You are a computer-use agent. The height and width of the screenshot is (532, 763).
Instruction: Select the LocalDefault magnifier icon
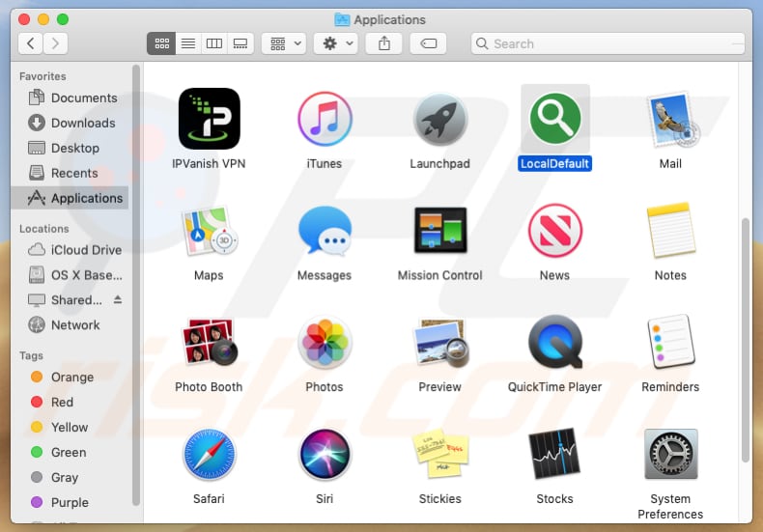[x=555, y=119]
